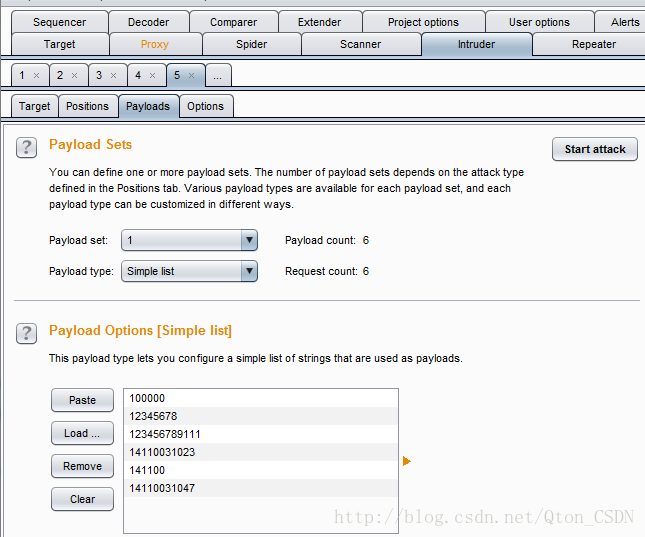Image resolution: width=645 pixels, height=537 pixels.
Task: Select payload entry 141100
Action: (261, 470)
